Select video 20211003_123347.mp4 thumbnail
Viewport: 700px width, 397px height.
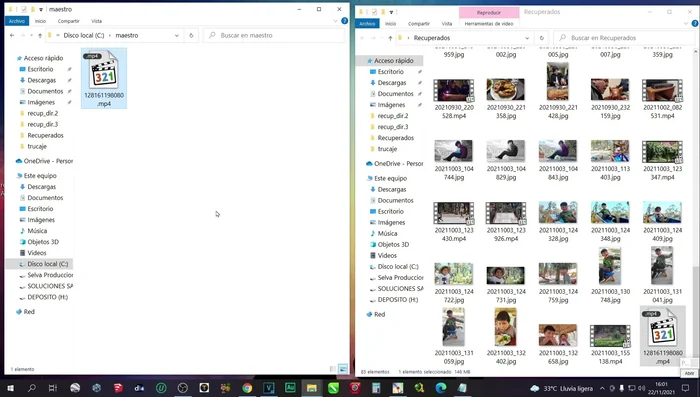point(662,152)
